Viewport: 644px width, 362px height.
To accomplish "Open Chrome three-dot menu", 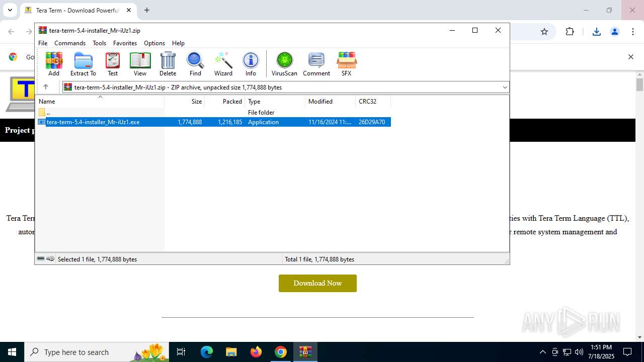I will pyautogui.click(x=633, y=32).
